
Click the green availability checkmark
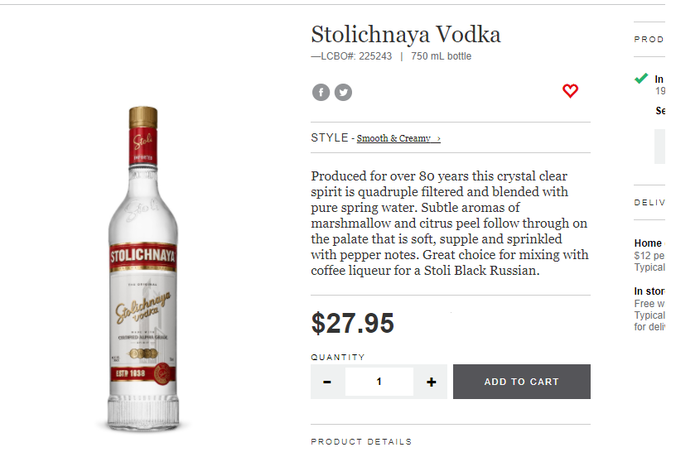click(641, 78)
